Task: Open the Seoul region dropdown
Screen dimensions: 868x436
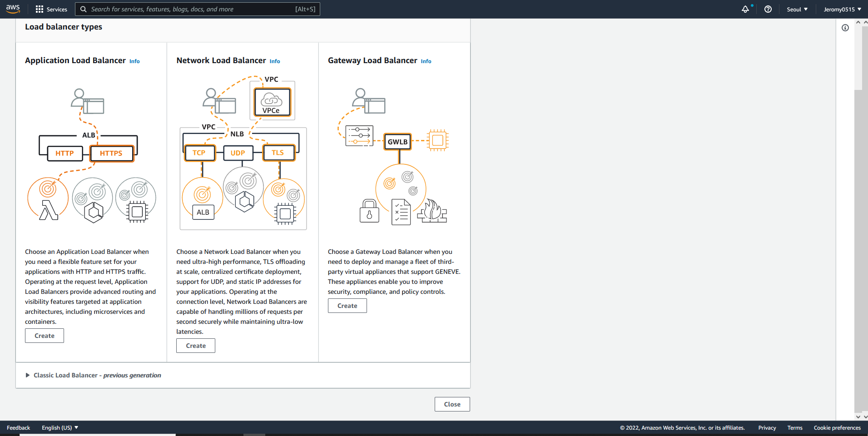Action: [797, 9]
